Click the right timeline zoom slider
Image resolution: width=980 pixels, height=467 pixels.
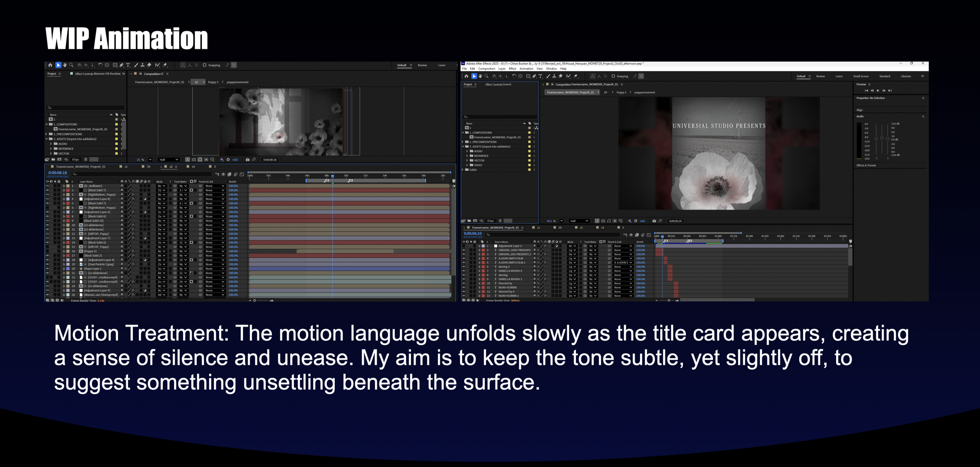point(669,300)
